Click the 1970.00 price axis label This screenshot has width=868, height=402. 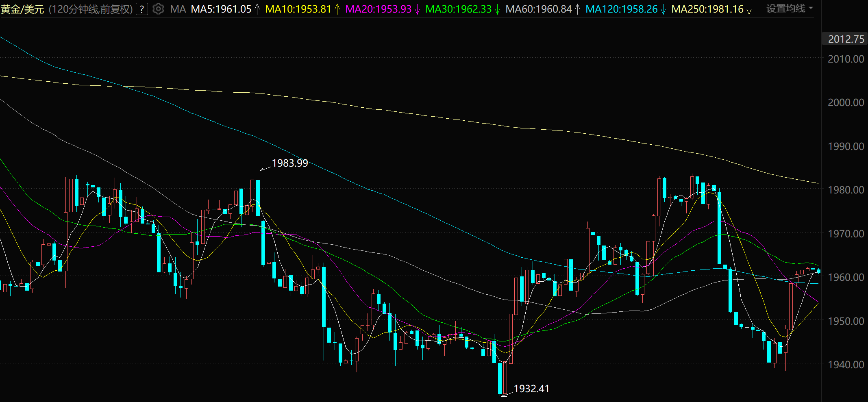(x=846, y=234)
